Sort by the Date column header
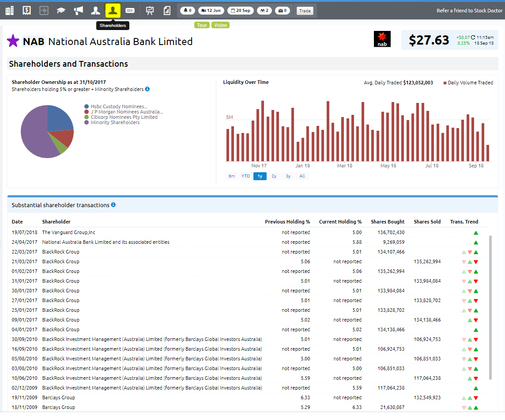 click(17, 222)
